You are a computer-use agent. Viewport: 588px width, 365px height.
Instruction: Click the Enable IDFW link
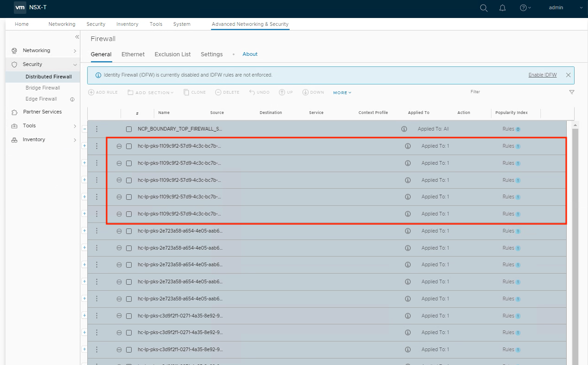[x=542, y=75]
